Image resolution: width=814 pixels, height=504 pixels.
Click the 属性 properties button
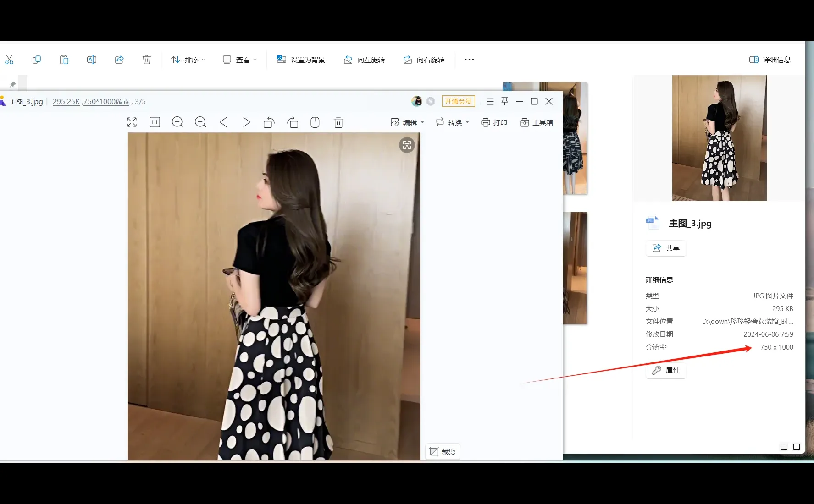point(666,370)
